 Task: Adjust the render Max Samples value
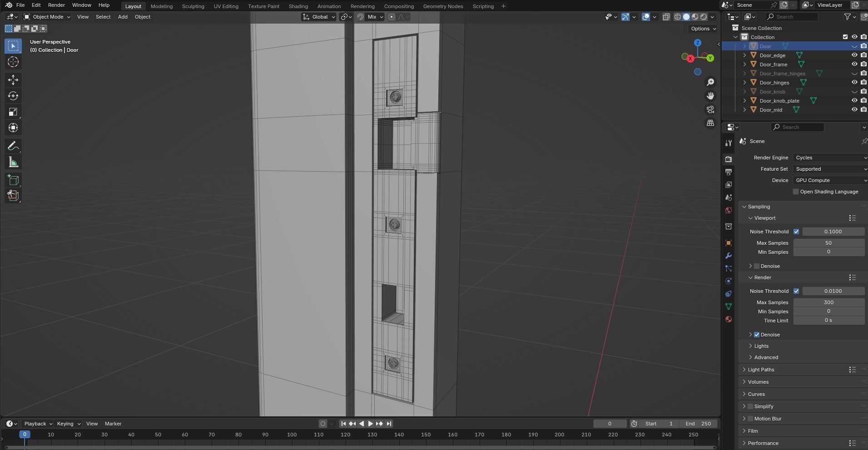coord(828,302)
